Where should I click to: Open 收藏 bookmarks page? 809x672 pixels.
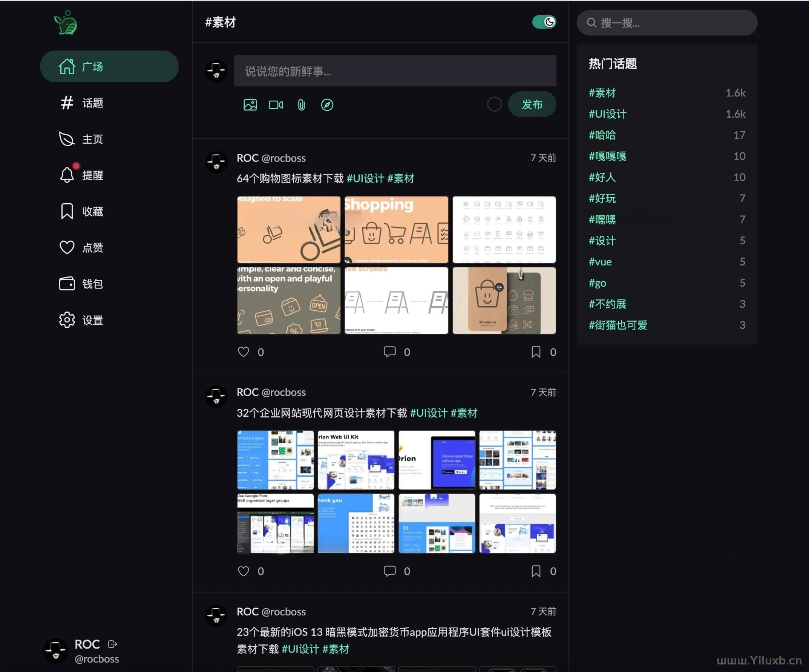pyautogui.click(x=81, y=212)
